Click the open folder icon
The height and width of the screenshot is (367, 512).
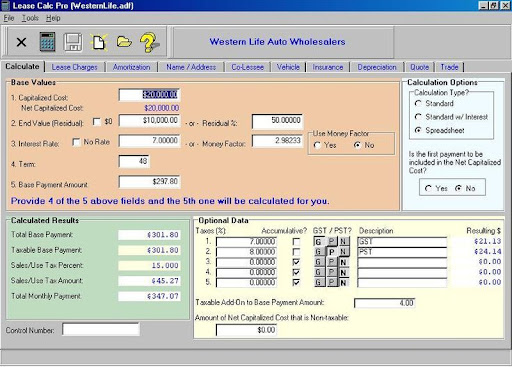click(124, 42)
